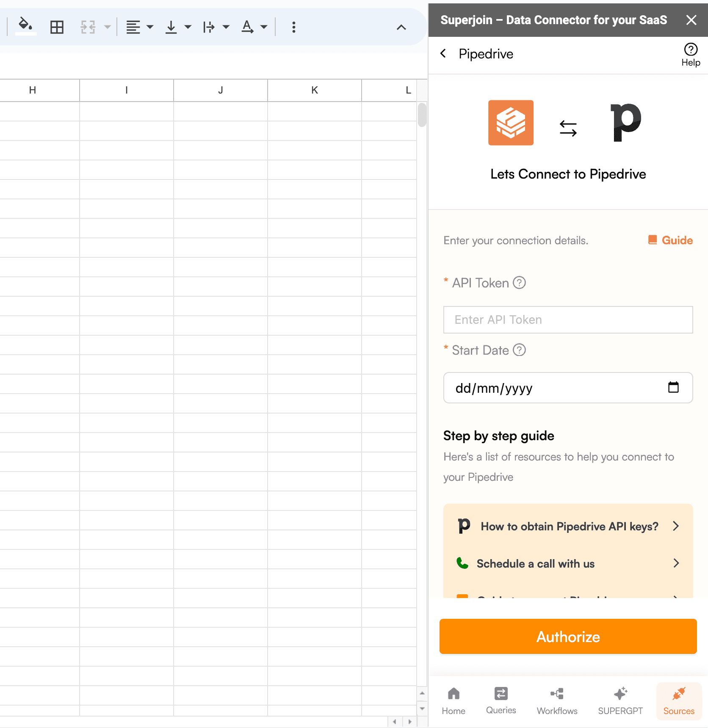Click the merge cells icon
Image resolution: width=708 pixels, height=728 pixels.
click(x=88, y=27)
